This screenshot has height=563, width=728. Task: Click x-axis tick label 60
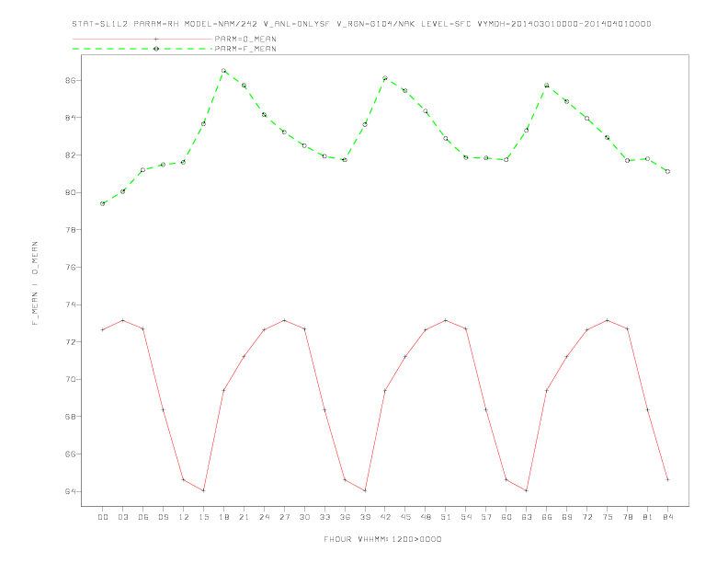tap(506, 517)
